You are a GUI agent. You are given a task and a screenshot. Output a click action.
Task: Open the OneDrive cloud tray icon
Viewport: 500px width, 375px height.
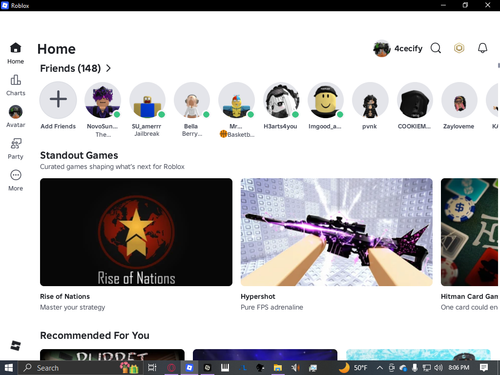403,368
